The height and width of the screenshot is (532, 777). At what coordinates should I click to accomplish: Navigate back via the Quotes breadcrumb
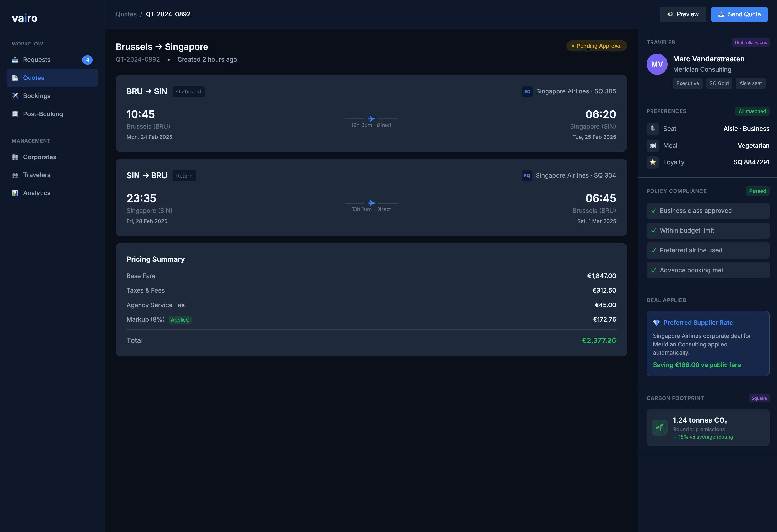click(x=126, y=14)
